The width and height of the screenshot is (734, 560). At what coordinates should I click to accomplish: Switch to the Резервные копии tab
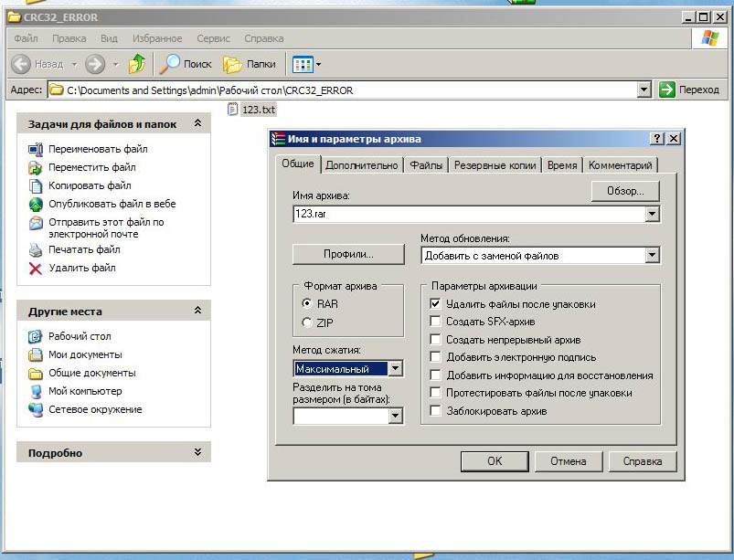click(495, 165)
